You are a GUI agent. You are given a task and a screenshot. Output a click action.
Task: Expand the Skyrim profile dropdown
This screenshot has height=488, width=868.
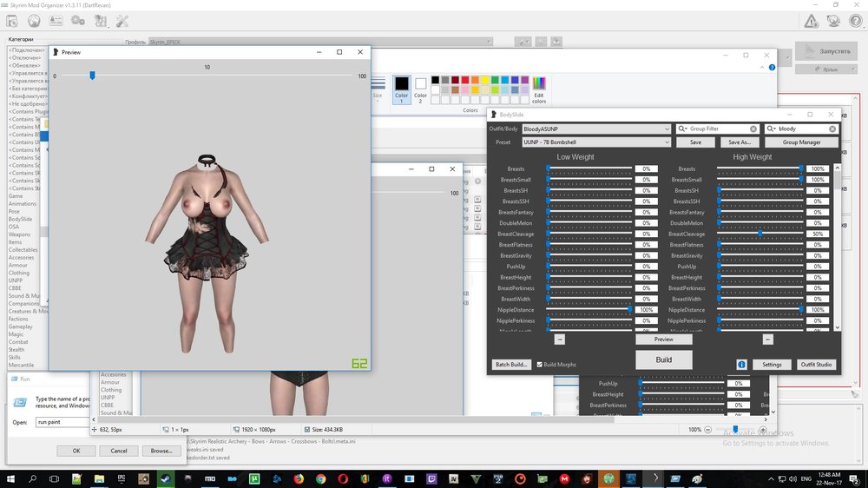[x=320, y=42]
